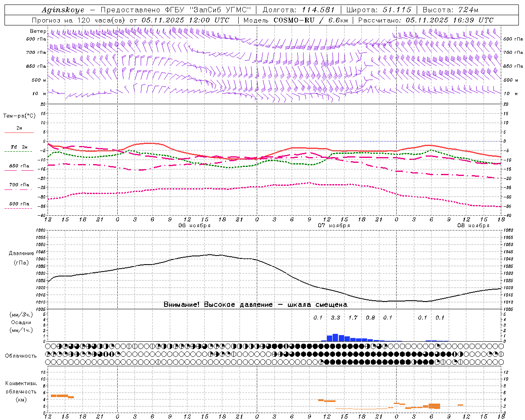Click the Тем-ра(°C) temperature panel label
The width and height of the screenshot is (525, 420).
[x=19, y=116]
